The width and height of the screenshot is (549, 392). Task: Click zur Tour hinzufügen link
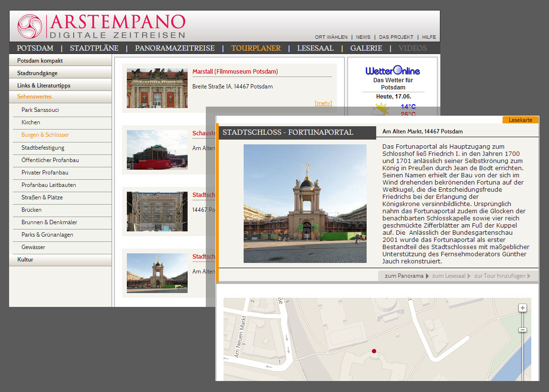tap(500, 276)
